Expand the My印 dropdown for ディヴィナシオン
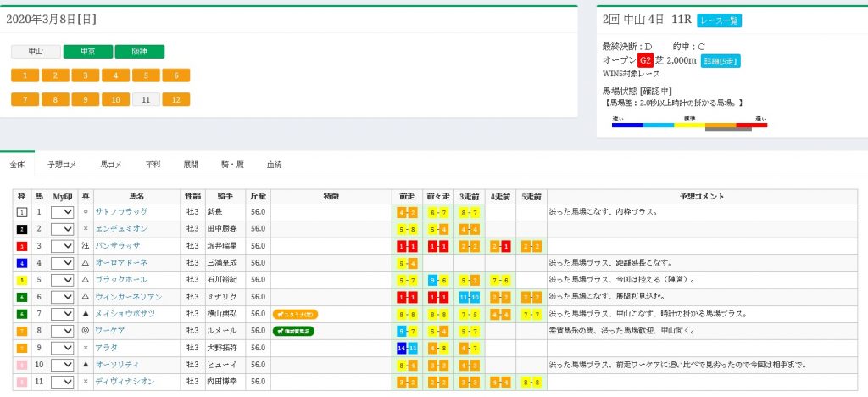 point(63,382)
